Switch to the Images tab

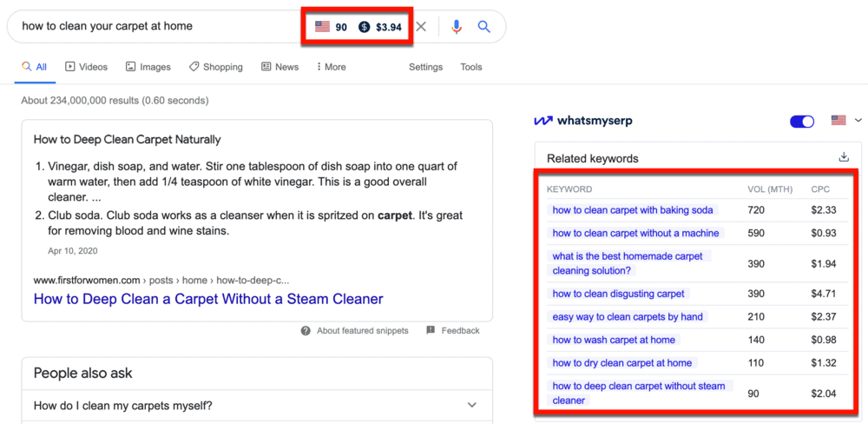(148, 67)
